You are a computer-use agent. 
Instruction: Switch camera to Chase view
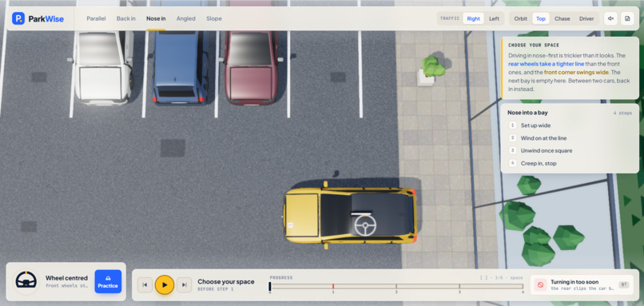[x=563, y=18]
